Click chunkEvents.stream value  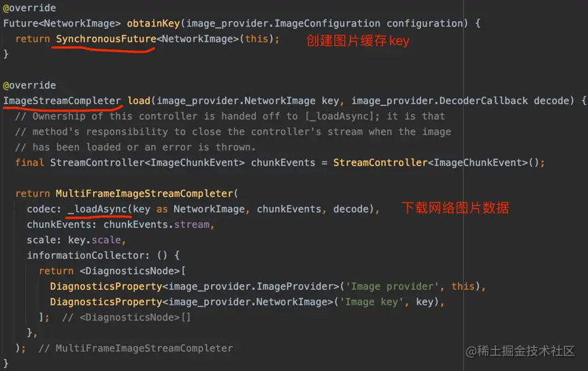(x=157, y=225)
